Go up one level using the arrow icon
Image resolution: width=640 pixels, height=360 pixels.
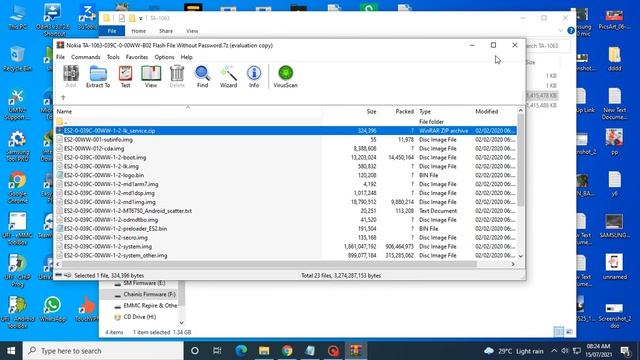[x=63, y=98]
